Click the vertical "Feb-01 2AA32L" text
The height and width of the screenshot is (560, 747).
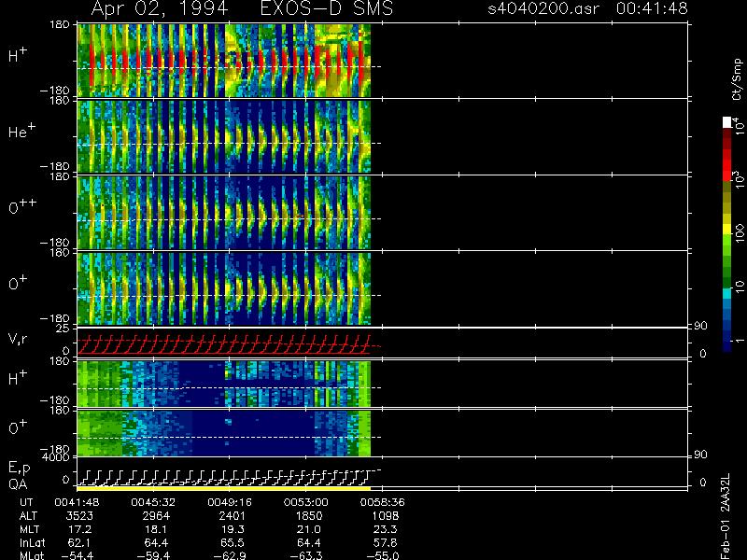(726, 516)
